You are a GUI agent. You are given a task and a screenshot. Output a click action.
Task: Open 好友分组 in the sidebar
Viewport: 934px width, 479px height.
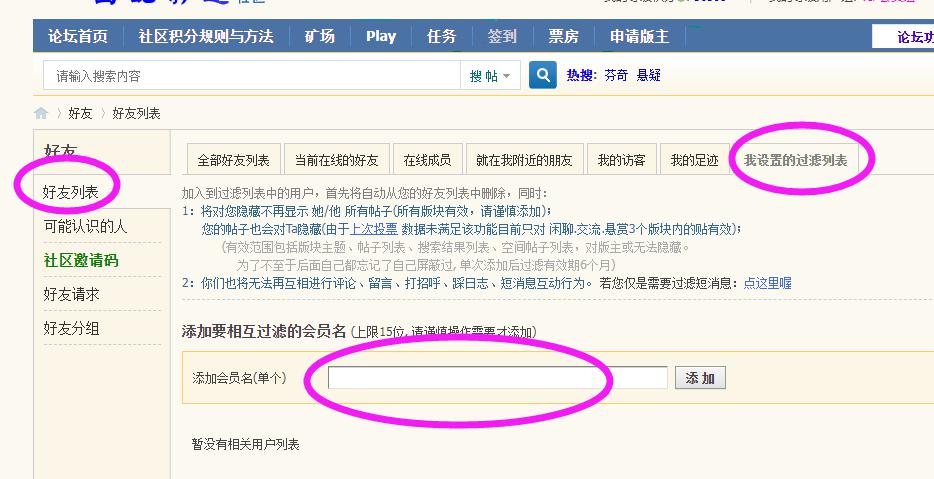coord(71,328)
